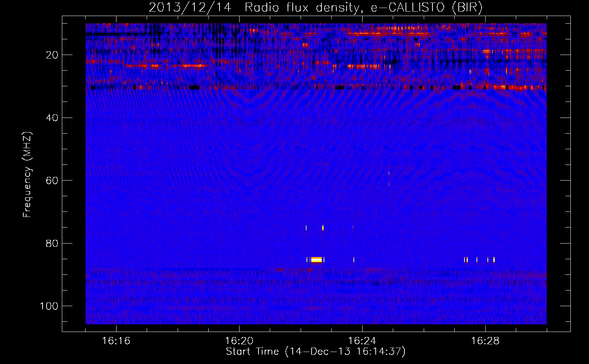Click the 20 MHz frequency tick label
Screen dimensions: 589x364
pos(52,55)
